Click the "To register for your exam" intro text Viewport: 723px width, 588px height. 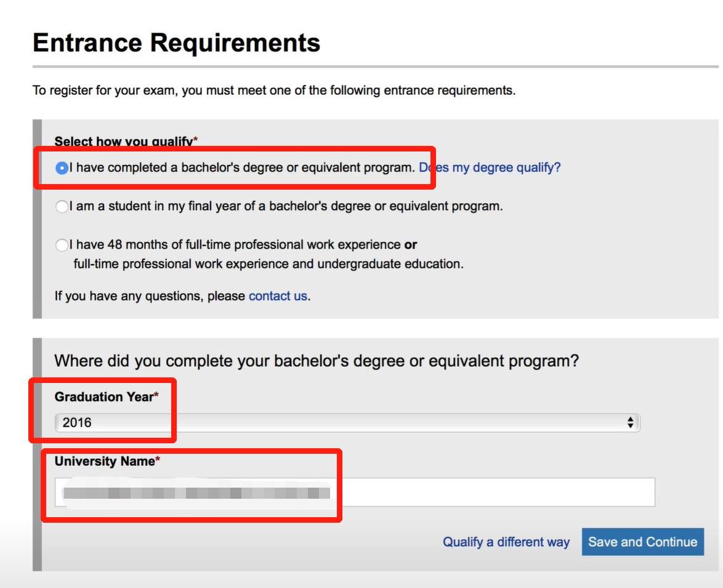tap(273, 91)
